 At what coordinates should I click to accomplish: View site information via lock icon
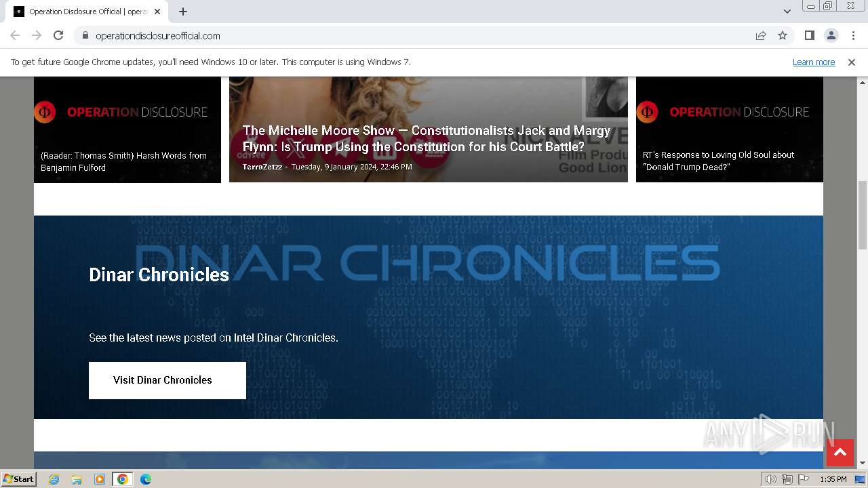[85, 35]
